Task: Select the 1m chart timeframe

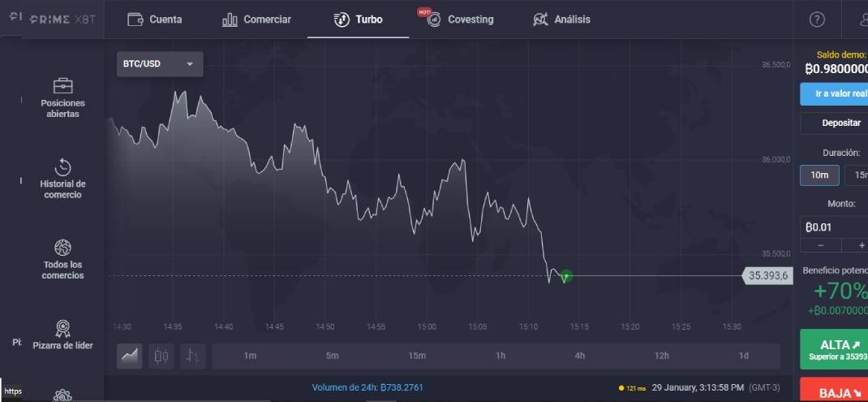Action: 250,356
